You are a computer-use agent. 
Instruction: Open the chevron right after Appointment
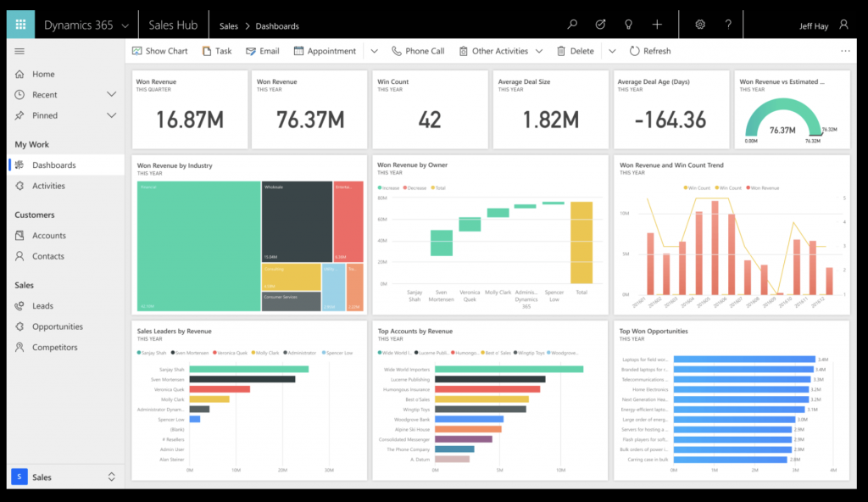coord(374,51)
